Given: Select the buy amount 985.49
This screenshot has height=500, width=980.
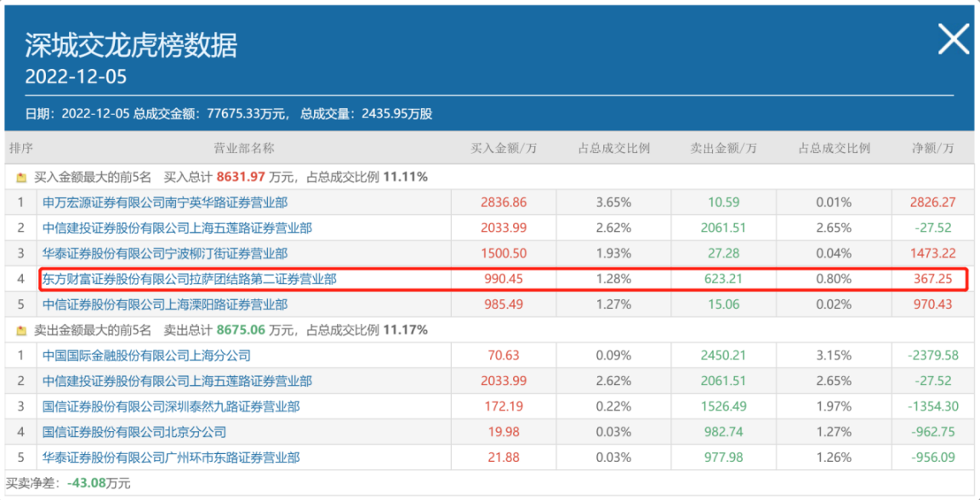Looking at the screenshot, I should pyautogui.click(x=504, y=304).
